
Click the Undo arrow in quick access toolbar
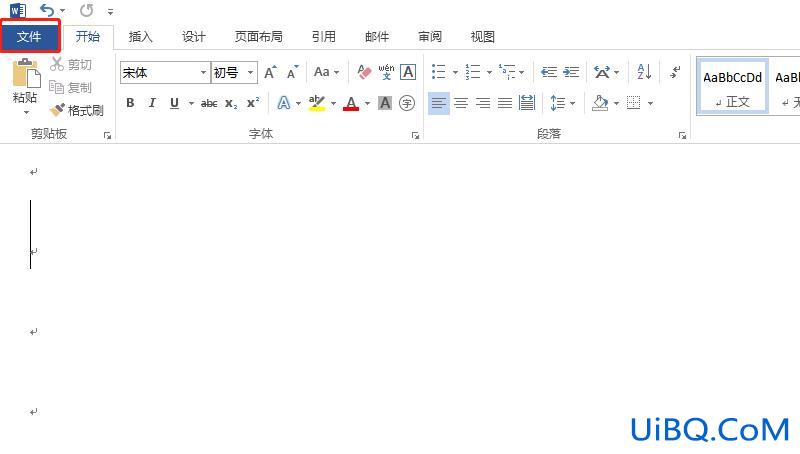click(47, 10)
